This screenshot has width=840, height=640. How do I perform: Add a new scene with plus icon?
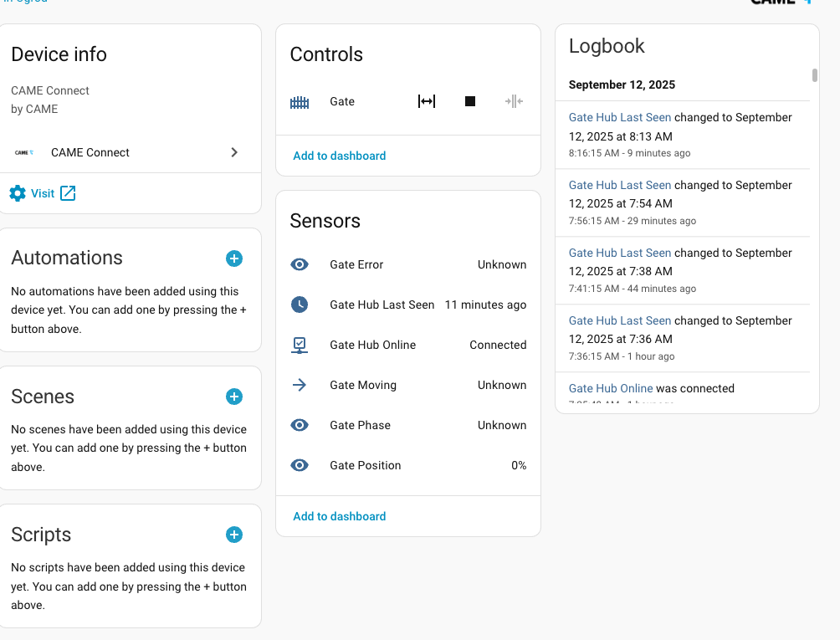(x=234, y=397)
